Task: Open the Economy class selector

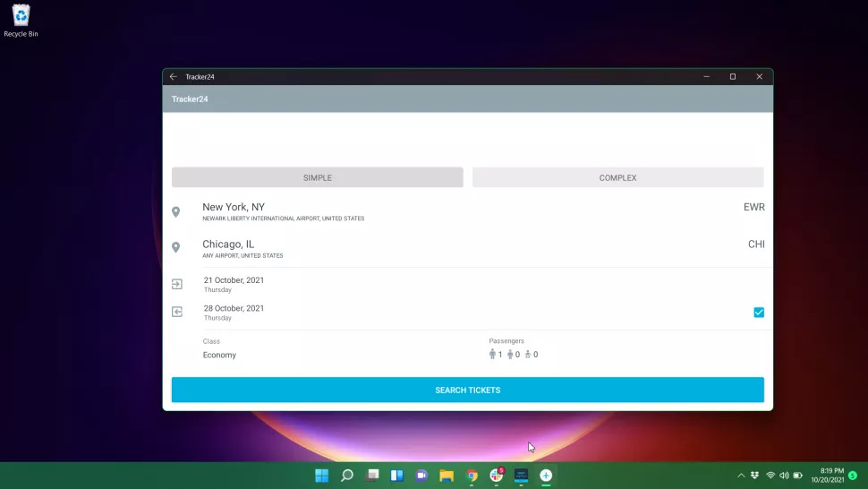Action: pyautogui.click(x=219, y=355)
